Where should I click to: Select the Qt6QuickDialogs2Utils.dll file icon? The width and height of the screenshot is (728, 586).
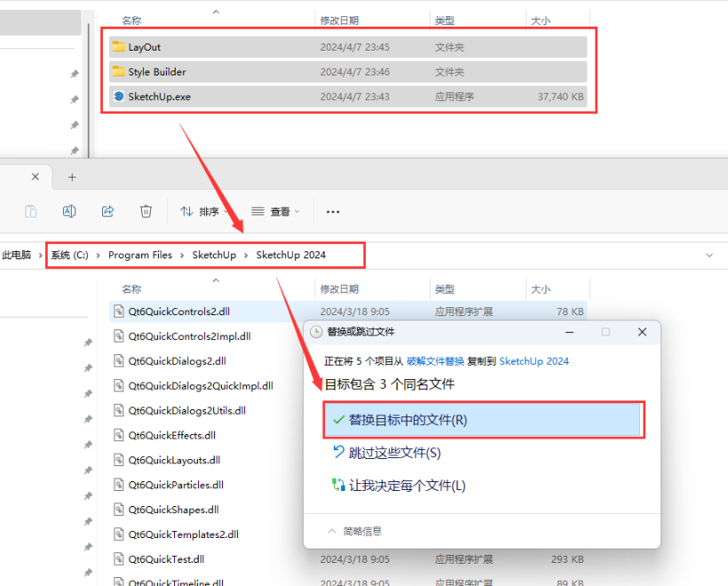pos(119,410)
